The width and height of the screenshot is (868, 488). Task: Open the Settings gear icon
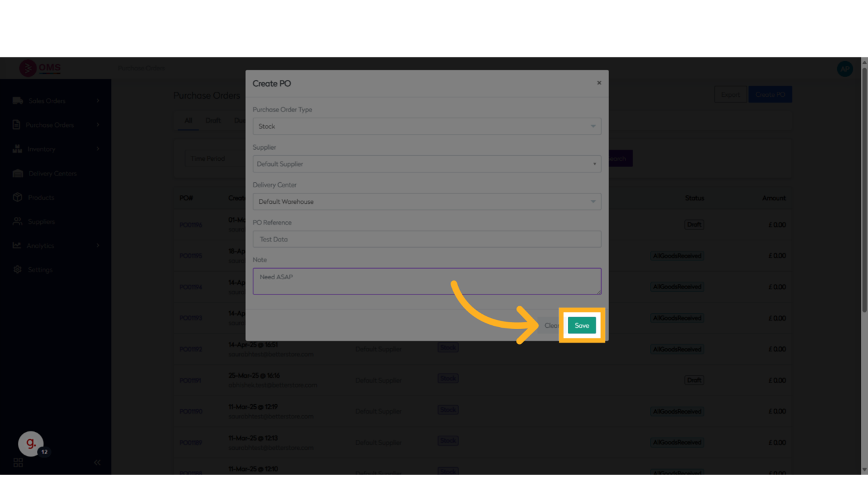click(18, 270)
